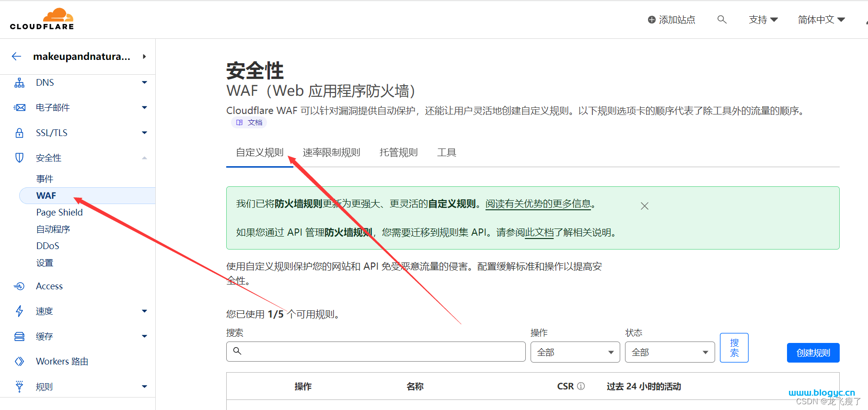Click into the rules search field
868x410 pixels.
(376, 352)
